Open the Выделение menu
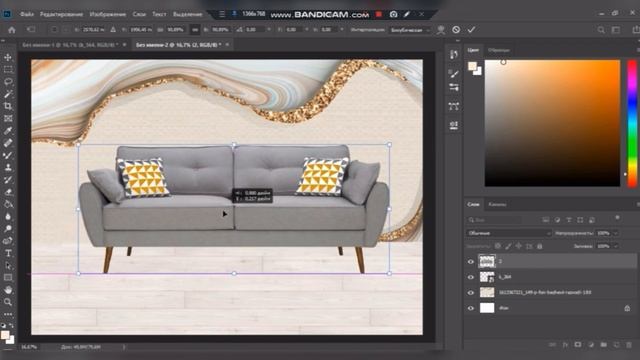Screen dimensions: 640x360 pyautogui.click(x=188, y=14)
